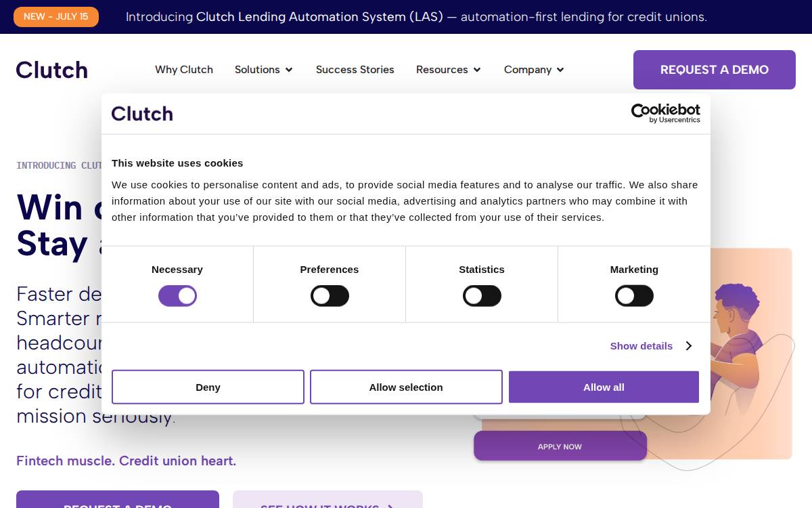Open the Resources dropdown menu
The image size is (812, 508).
449,70
